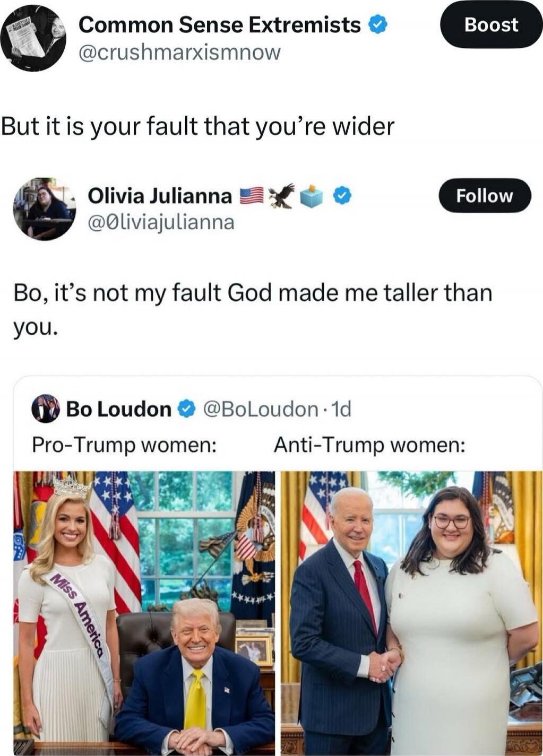Click verified badge beside Common Sense Extremists

pos(377,25)
